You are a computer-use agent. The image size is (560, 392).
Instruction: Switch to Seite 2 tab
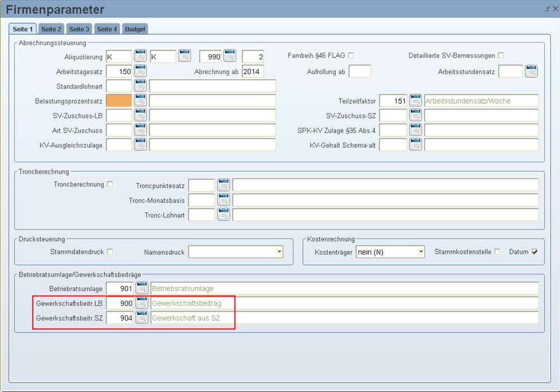click(x=51, y=29)
